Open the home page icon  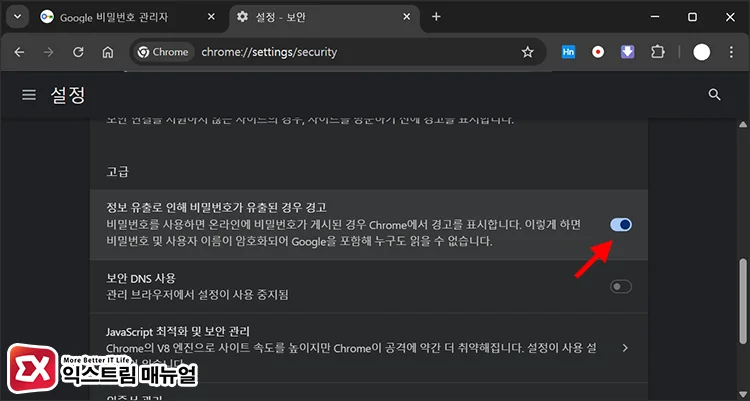pyautogui.click(x=108, y=52)
